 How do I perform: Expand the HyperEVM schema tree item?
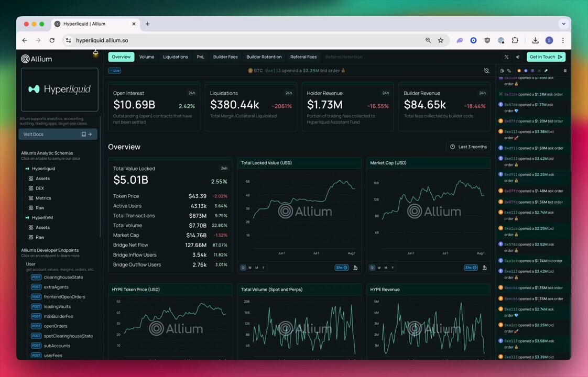click(x=42, y=218)
